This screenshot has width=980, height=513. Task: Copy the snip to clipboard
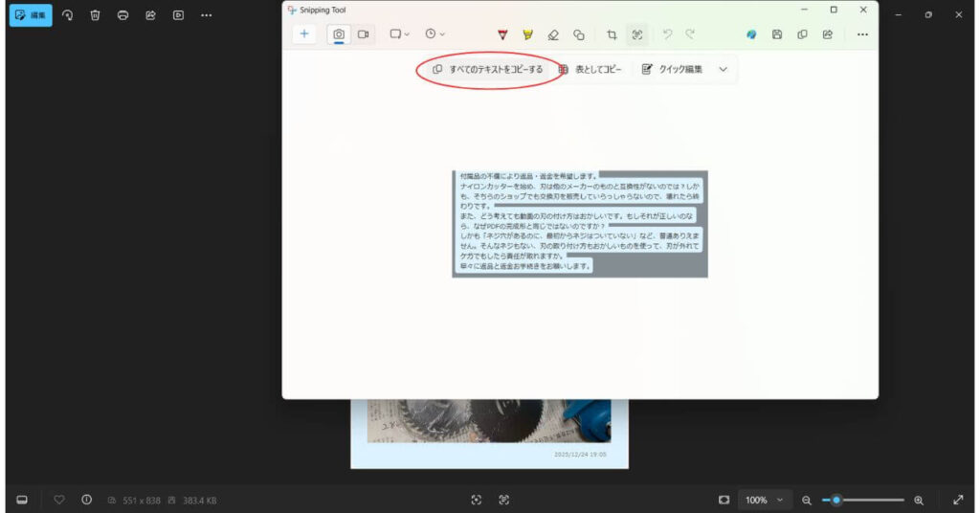pyautogui.click(x=803, y=35)
